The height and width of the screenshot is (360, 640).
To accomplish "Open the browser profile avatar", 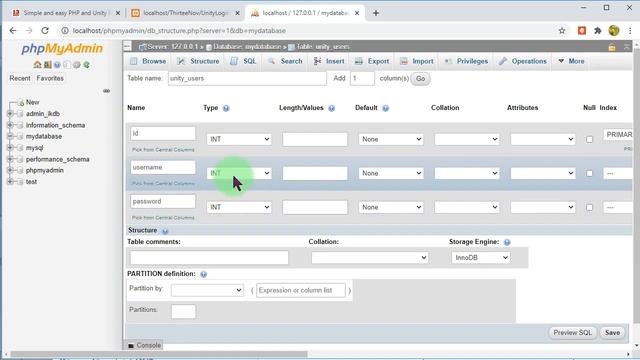I will pyautogui.click(x=613, y=31).
